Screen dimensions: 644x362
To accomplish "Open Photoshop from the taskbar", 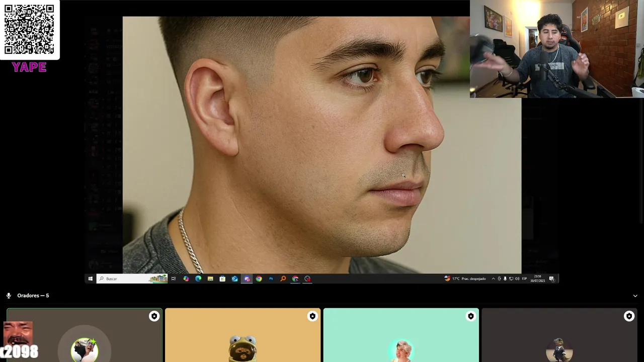I will [271, 279].
